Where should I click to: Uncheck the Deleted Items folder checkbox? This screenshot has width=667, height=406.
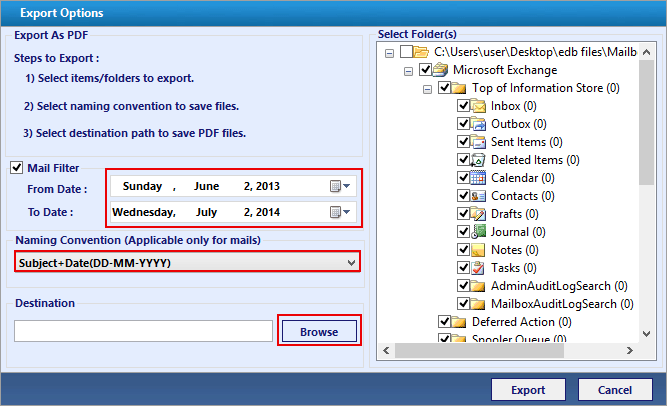pyautogui.click(x=463, y=160)
